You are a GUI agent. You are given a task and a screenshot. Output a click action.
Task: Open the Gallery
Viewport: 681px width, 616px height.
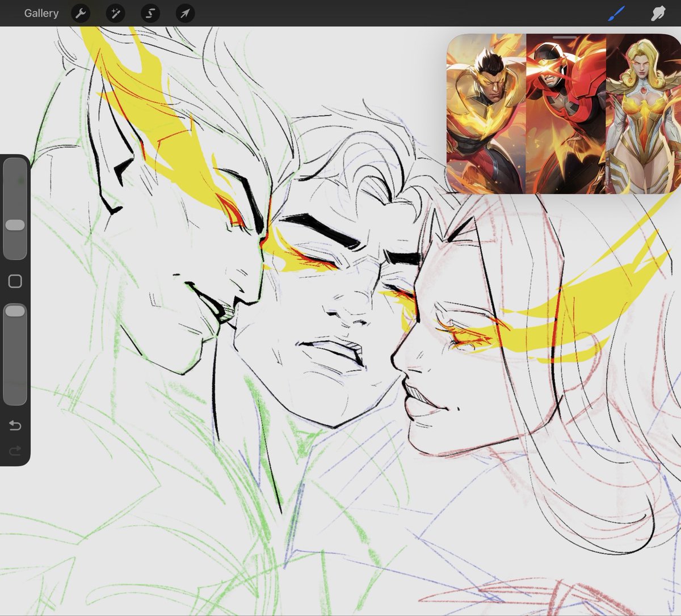coord(41,13)
